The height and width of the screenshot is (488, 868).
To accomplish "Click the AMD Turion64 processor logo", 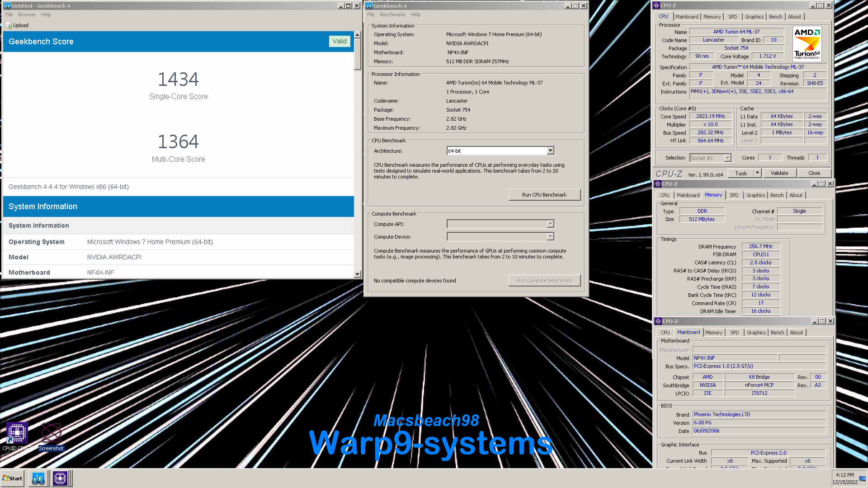I will click(807, 44).
